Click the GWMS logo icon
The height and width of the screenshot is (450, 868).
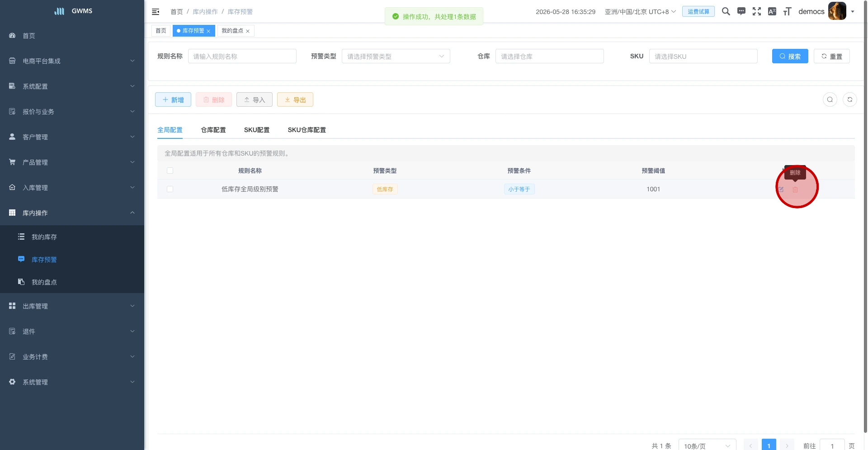pos(60,11)
